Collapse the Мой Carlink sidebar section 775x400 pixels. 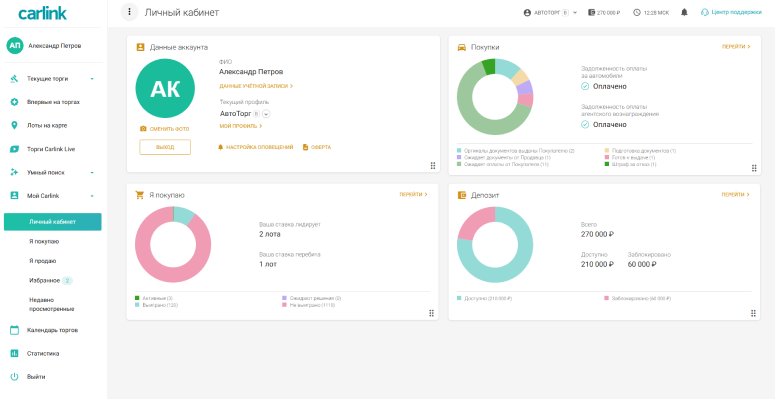pyautogui.click(x=92, y=196)
